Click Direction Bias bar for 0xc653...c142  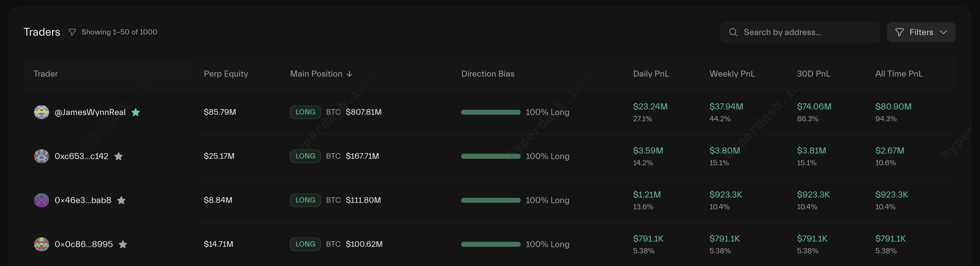[491, 156]
